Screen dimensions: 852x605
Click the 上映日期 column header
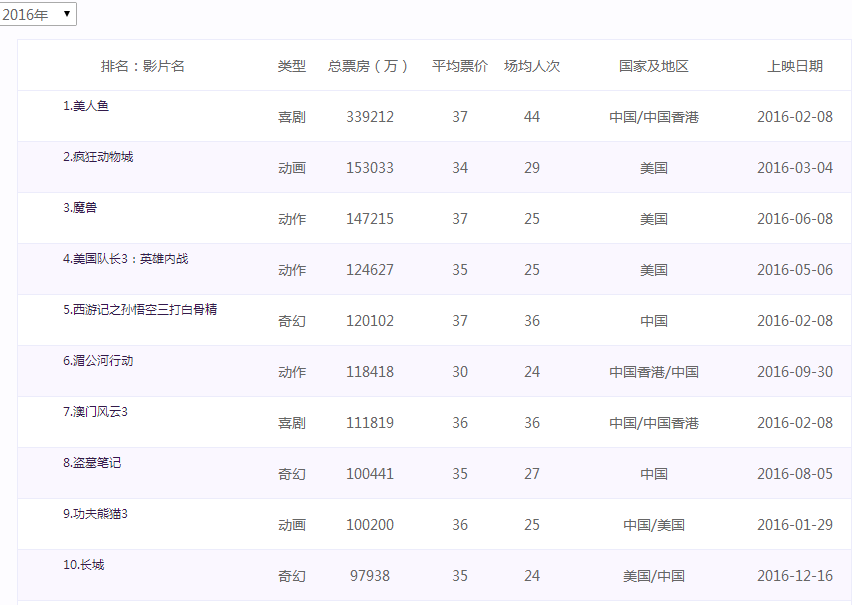tap(795, 66)
